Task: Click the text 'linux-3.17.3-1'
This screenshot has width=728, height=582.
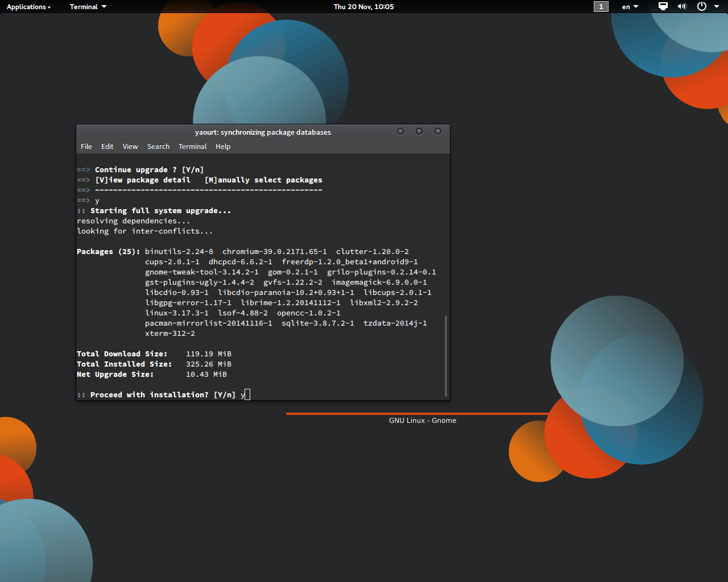Action: pyautogui.click(x=177, y=313)
